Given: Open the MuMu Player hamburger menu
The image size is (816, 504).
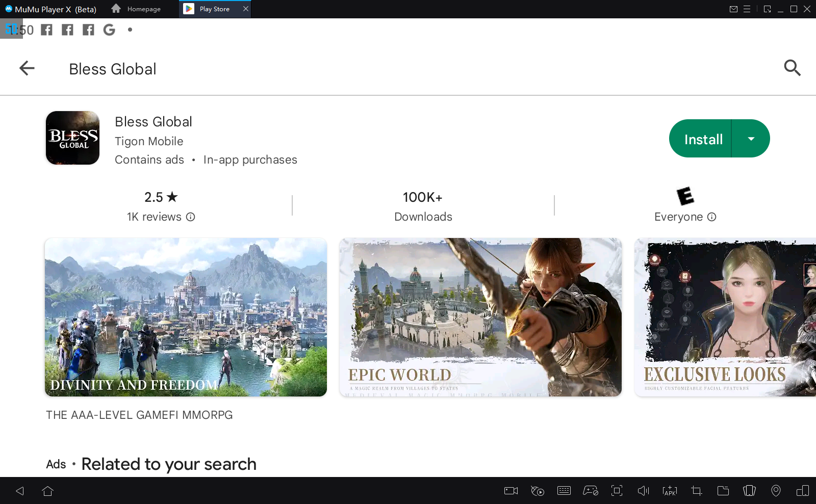Looking at the screenshot, I should pyautogui.click(x=748, y=9).
